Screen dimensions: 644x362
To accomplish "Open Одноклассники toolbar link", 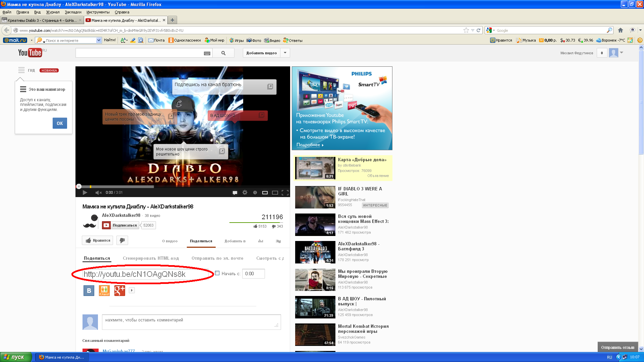I will tap(184, 40).
